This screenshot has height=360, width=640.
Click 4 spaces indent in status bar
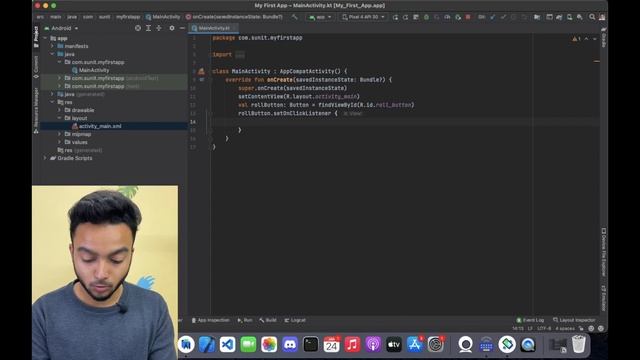pyautogui.click(x=565, y=329)
